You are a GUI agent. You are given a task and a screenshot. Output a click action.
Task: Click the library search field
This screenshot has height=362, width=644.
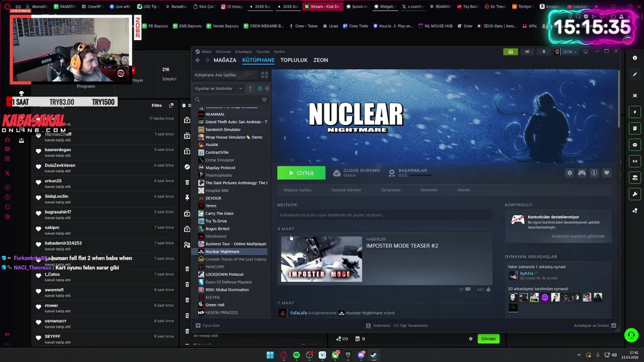point(226,100)
